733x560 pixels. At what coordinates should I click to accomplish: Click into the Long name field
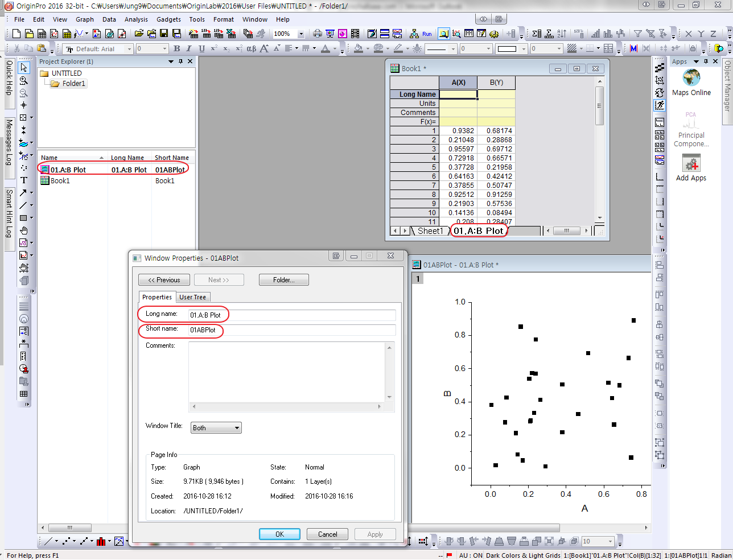[x=291, y=315]
